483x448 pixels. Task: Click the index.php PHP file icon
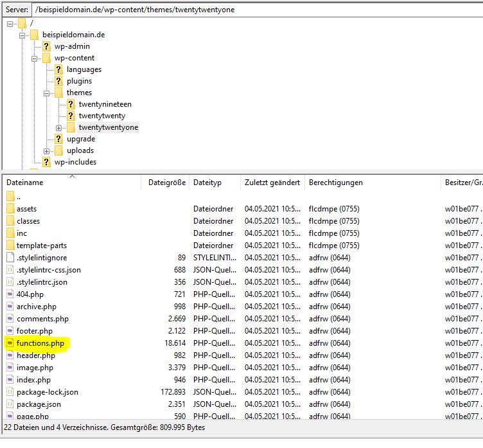10,380
